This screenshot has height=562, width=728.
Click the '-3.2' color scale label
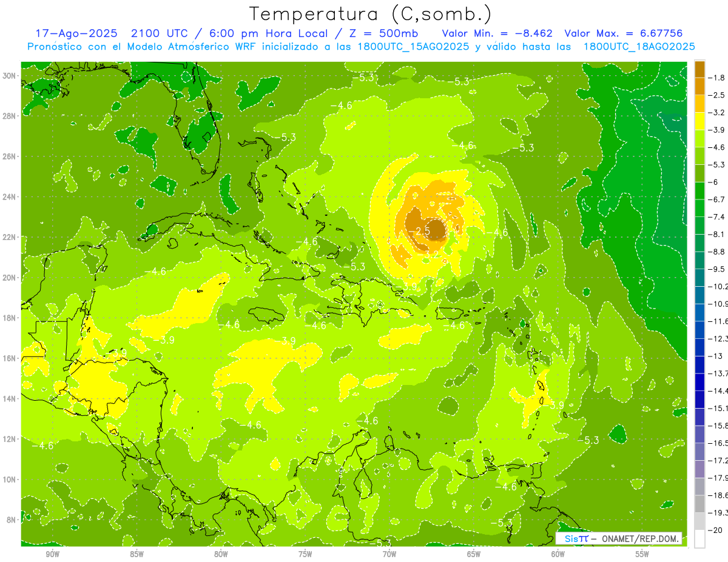[x=718, y=112]
